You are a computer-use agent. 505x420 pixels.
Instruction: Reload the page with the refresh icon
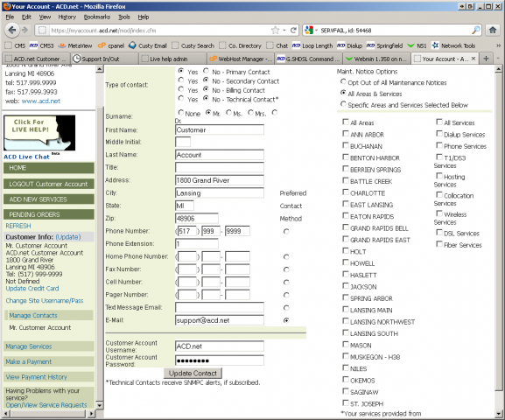(x=293, y=31)
